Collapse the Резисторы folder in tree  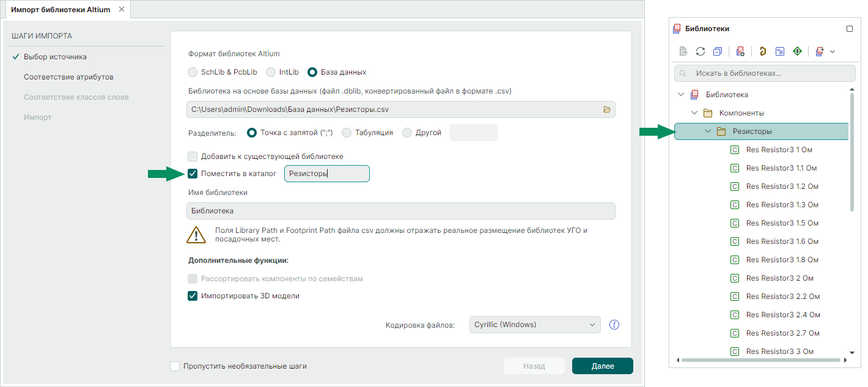(708, 131)
